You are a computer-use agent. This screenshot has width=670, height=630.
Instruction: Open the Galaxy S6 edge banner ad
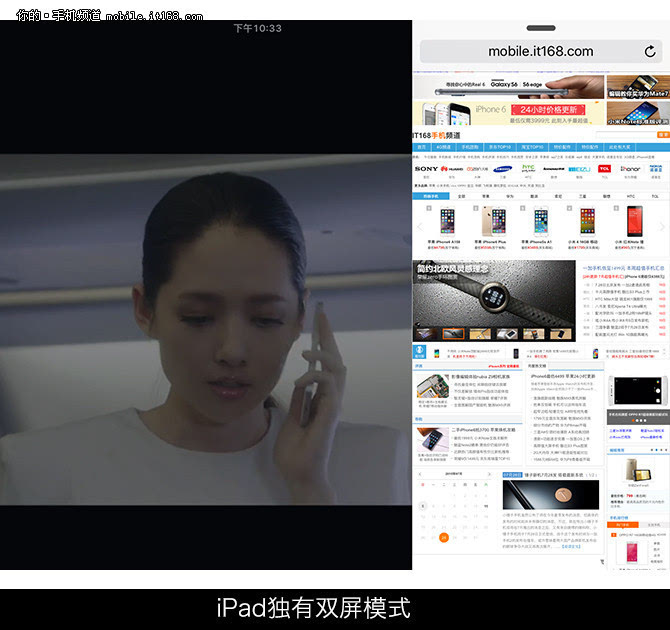pos(508,87)
